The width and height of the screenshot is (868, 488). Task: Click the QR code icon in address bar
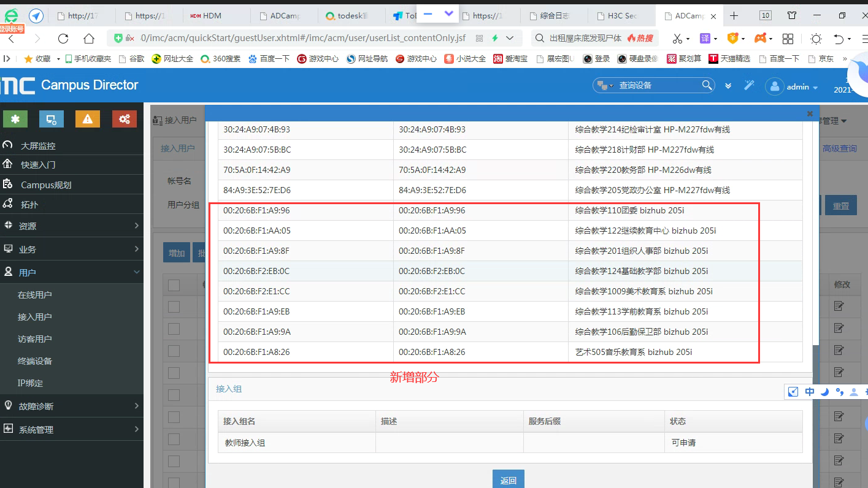point(480,38)
